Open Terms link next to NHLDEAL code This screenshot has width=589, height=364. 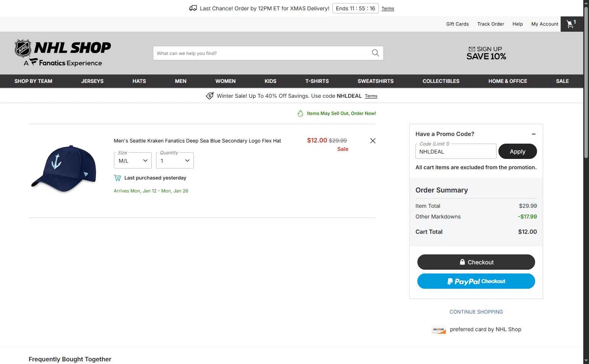pos(371,96)
